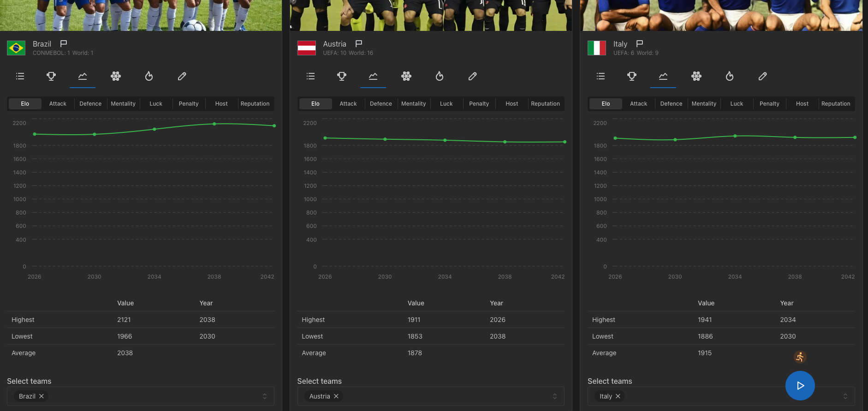Click the orange running man icon
The height and width of the screenshot is (411, 868).
(800, 357)
